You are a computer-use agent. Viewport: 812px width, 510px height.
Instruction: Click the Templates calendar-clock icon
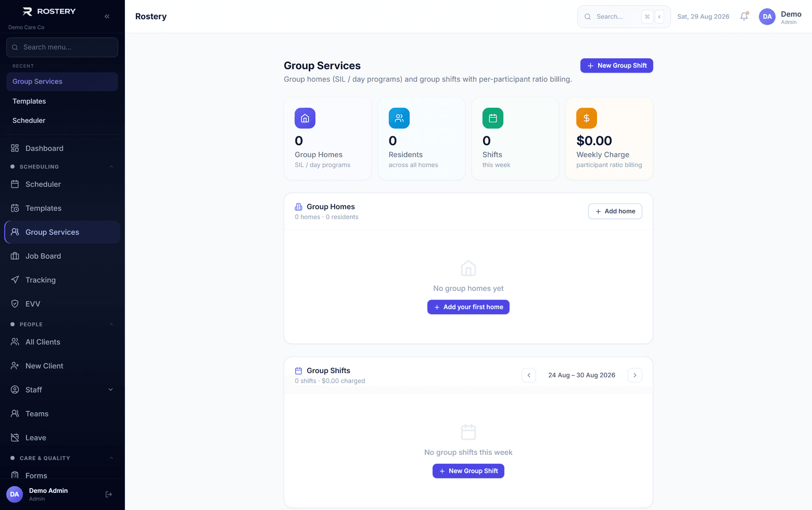point(15,208)
